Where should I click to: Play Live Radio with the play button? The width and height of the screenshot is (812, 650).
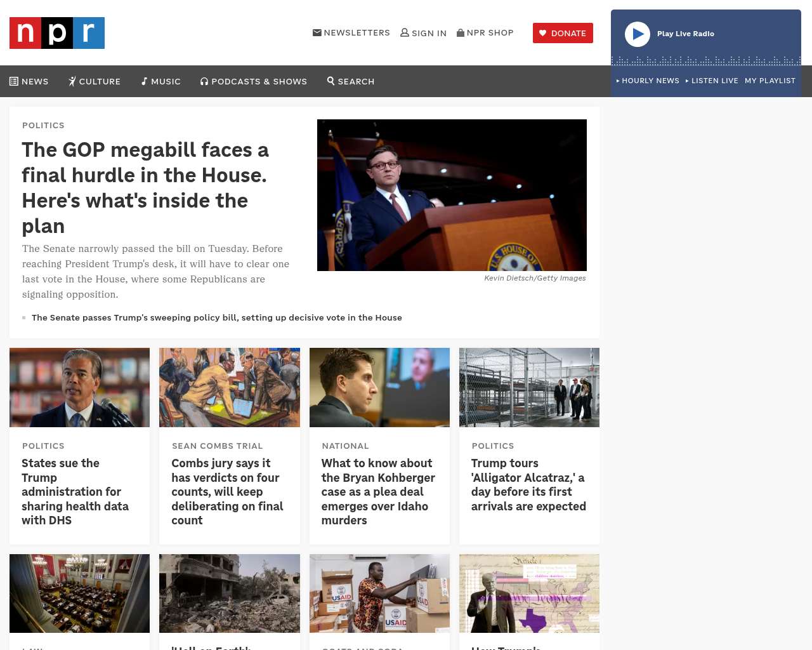click(638, 34)
